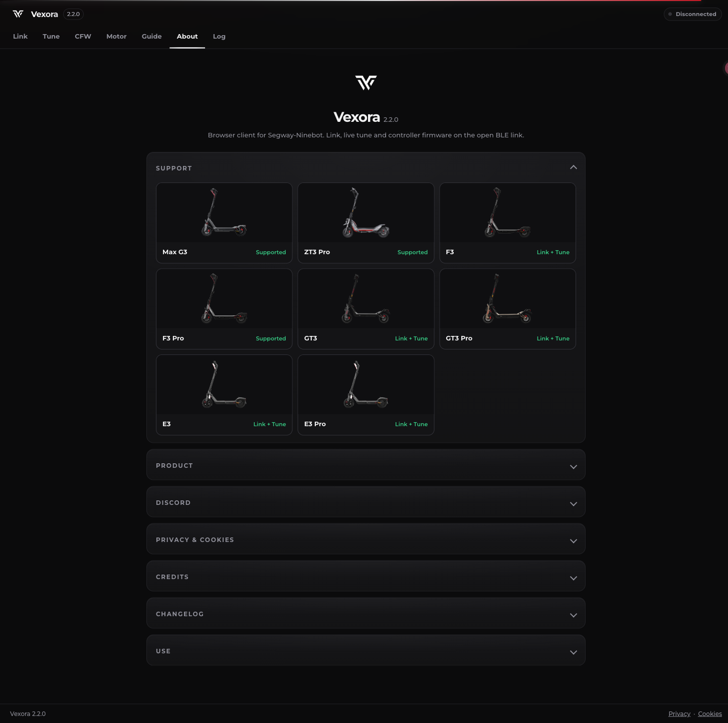Click the F3 Pro scooter image

point(224,298)
